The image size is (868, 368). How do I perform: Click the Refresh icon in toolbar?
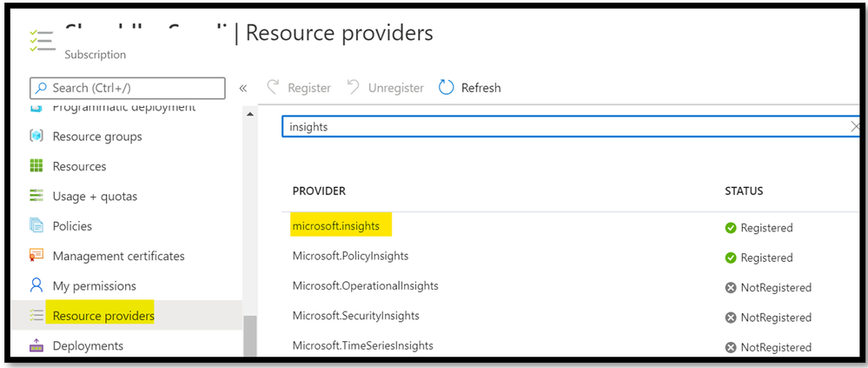point(447,88)
